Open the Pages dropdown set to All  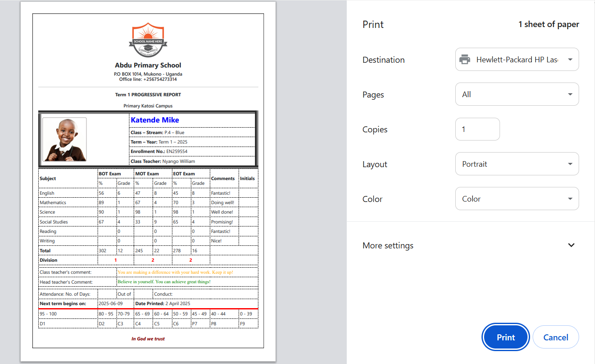pos(517,95)
